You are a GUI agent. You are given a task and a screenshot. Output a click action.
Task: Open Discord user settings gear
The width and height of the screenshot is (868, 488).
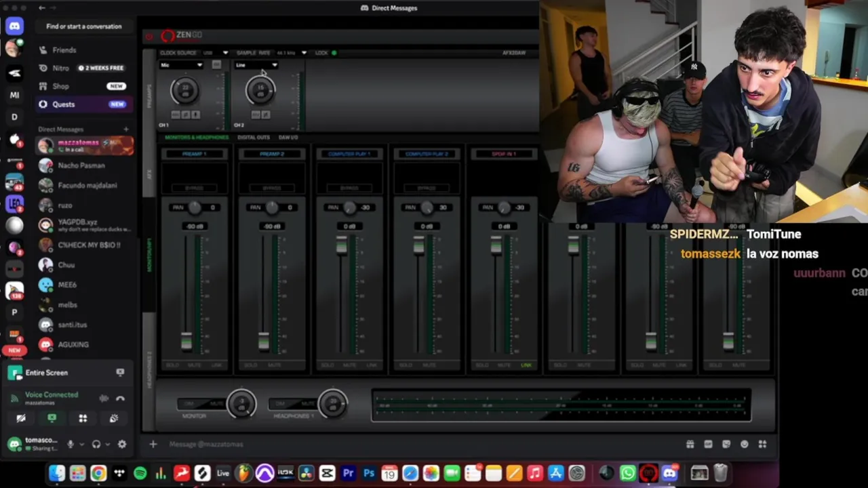(122, 444)
